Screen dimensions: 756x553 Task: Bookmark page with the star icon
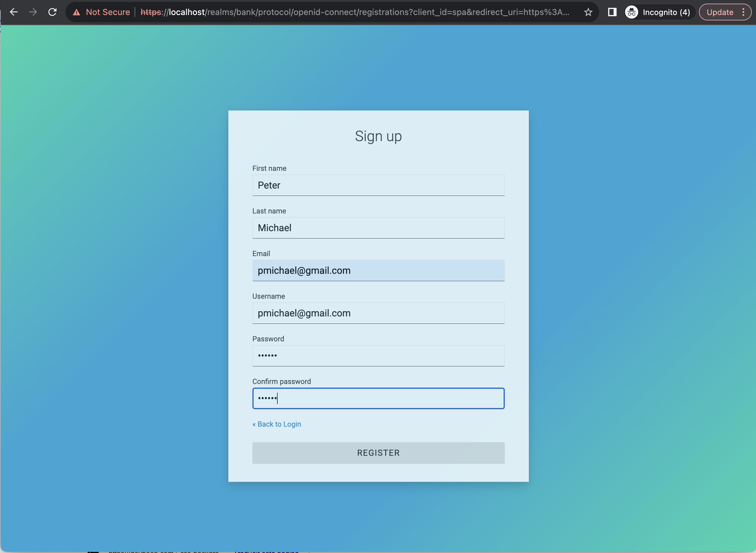tap(588, 12)
